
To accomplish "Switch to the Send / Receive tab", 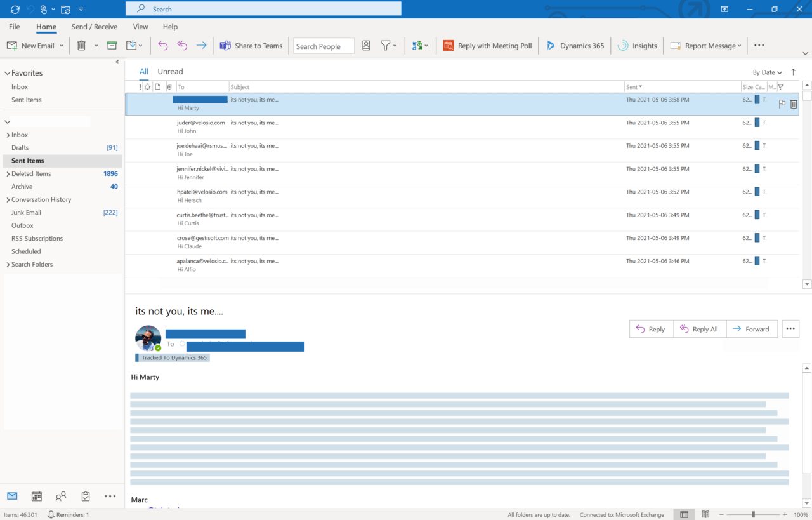I will pos(94,27).
